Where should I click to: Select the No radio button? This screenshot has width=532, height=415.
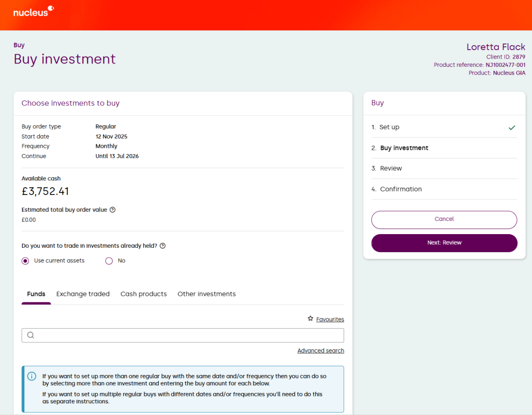[x=109, y=261]
